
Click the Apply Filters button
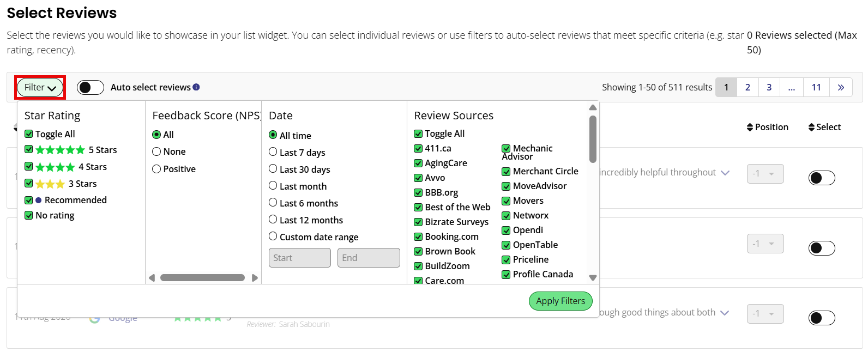(560, 301)
